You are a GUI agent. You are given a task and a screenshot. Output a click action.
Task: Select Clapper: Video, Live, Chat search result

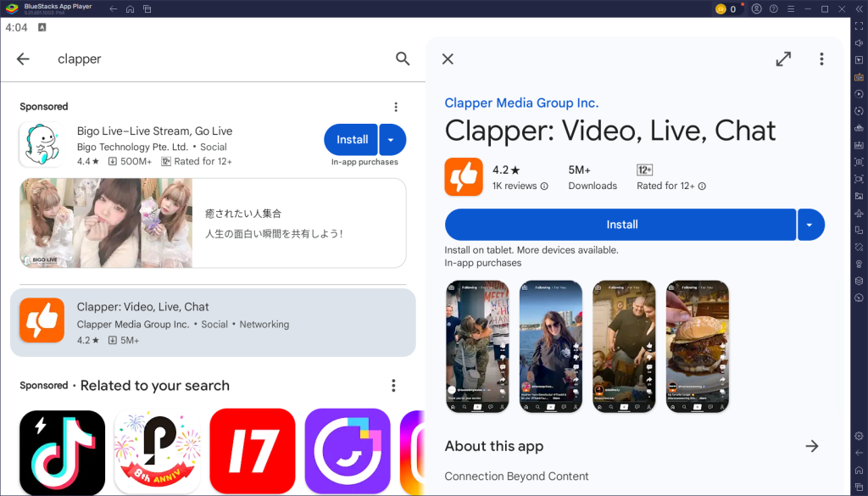tap(213, 322)
